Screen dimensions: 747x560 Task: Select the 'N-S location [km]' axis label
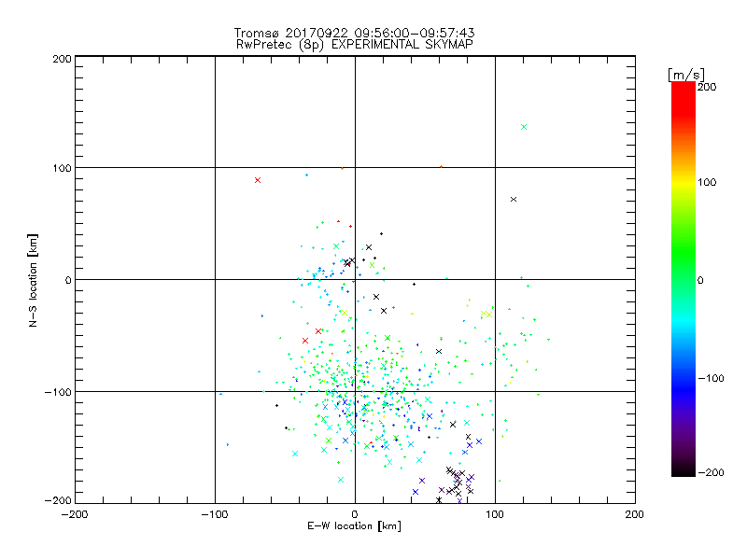(x=33, y=280)
